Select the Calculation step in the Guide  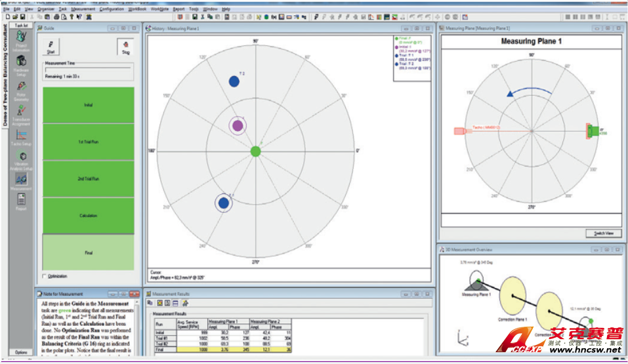click(x=89, y=215)
